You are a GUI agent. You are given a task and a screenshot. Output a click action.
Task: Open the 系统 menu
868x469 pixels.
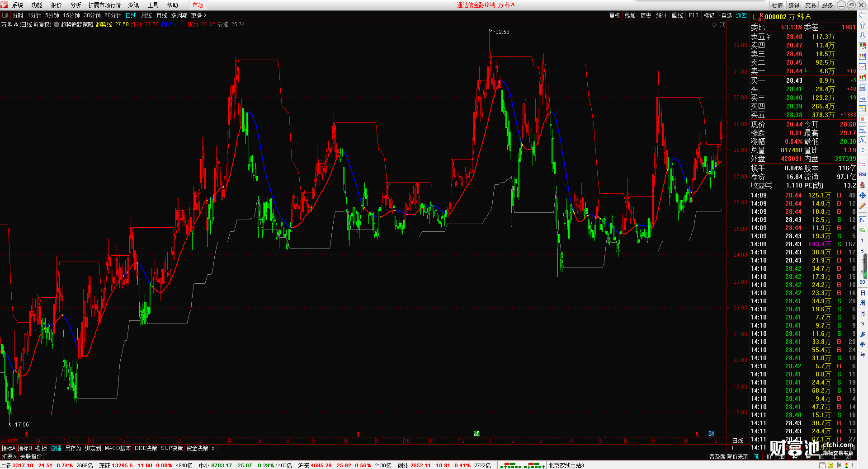pyautogui.click(x=18, y=5)
